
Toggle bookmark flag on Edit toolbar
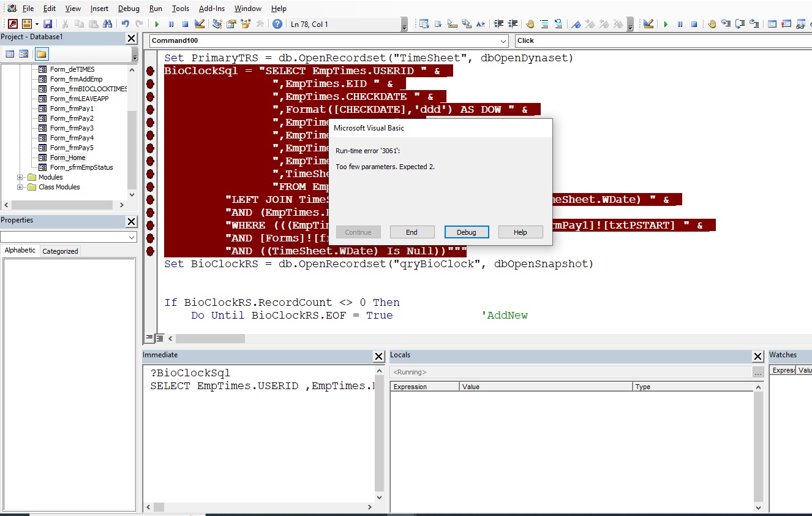pyautogui.click(x=576, y=24)
